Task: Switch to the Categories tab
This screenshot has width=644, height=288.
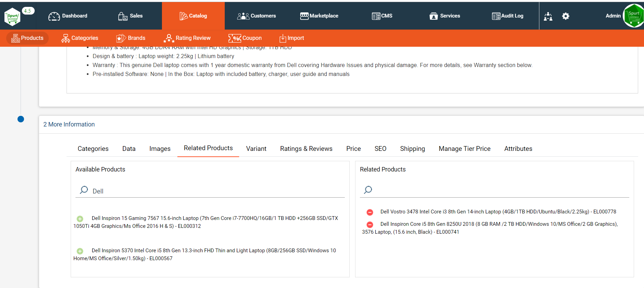Action: pos(93,148)
